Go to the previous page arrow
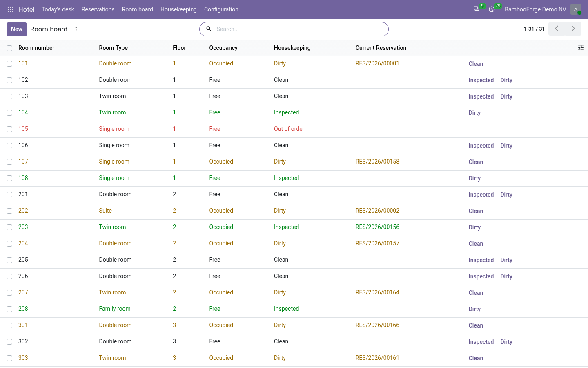 (557, 29)
